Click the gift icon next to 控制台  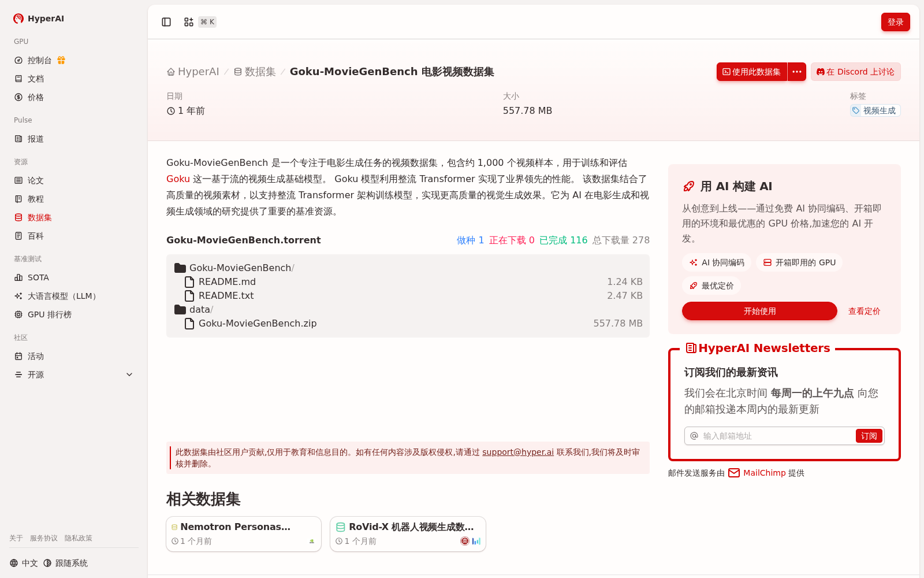pyautogui.click(x=61, y=60)
